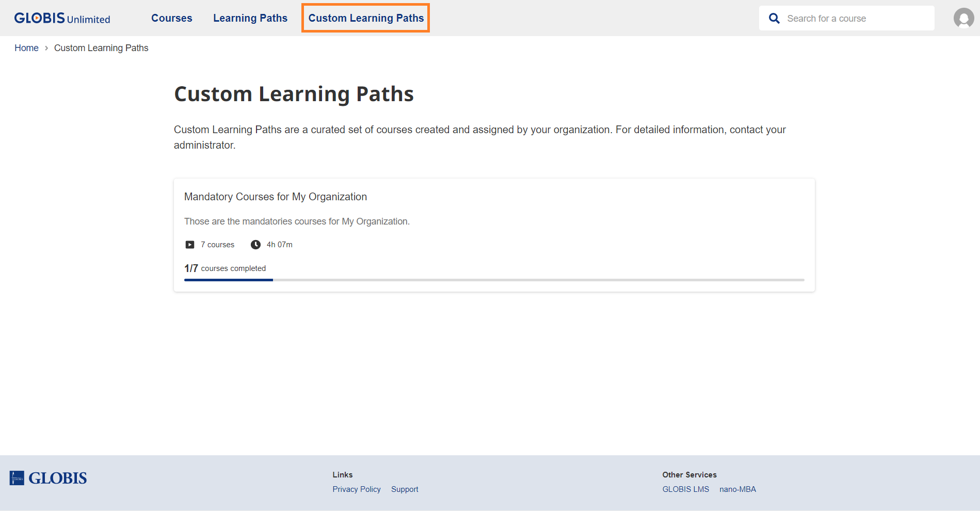Click the search for a course input field
Screen dimensions: 980x511
tap(857, 18)
